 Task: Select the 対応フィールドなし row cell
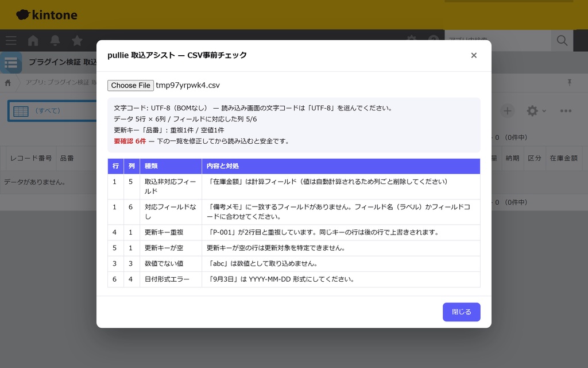[x=171, y=212]
